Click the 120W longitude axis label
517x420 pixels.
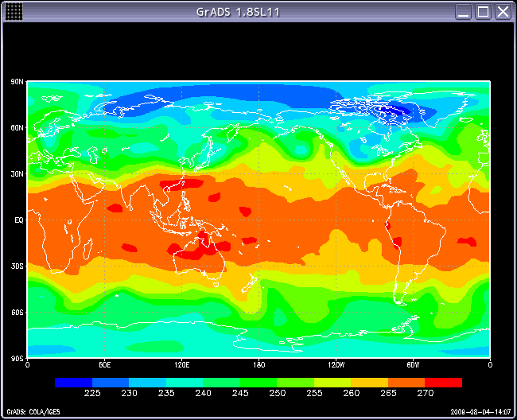pos(336,365)
